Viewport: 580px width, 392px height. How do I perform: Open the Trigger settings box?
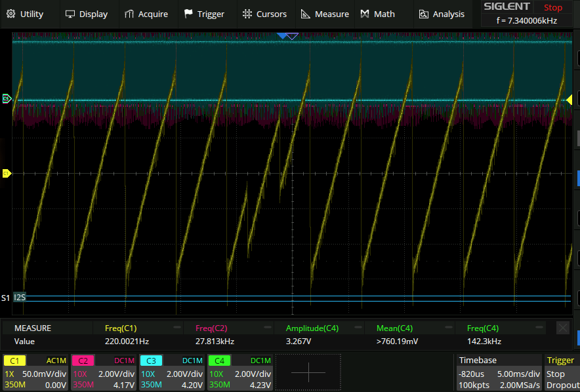(x=561, y=372)
